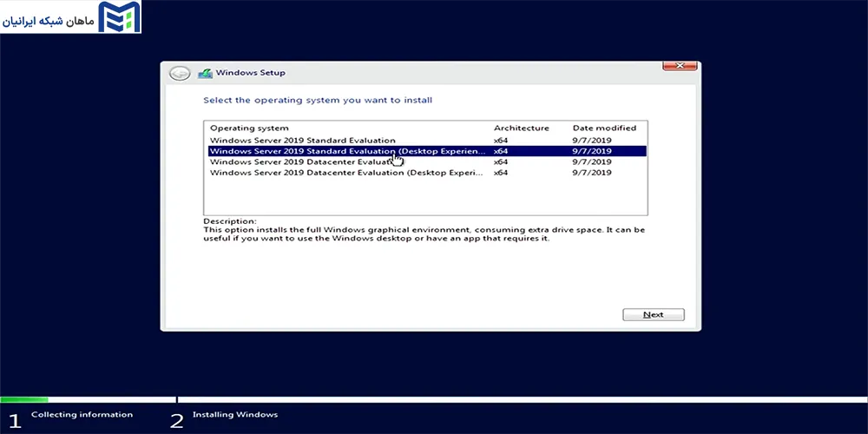Click the Windows Setup title icon
Image resolution: width=868 pixels, height=434 pixels.
point(206,73)
